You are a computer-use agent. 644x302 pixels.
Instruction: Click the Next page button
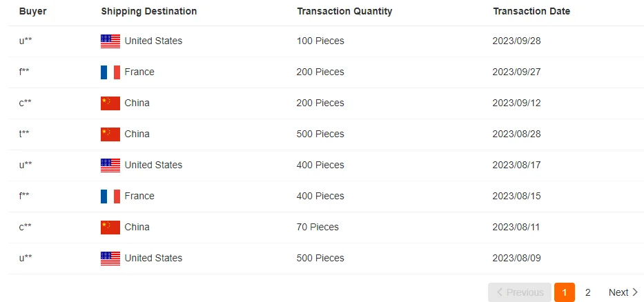pyautogui.click(x=623, y=292)
